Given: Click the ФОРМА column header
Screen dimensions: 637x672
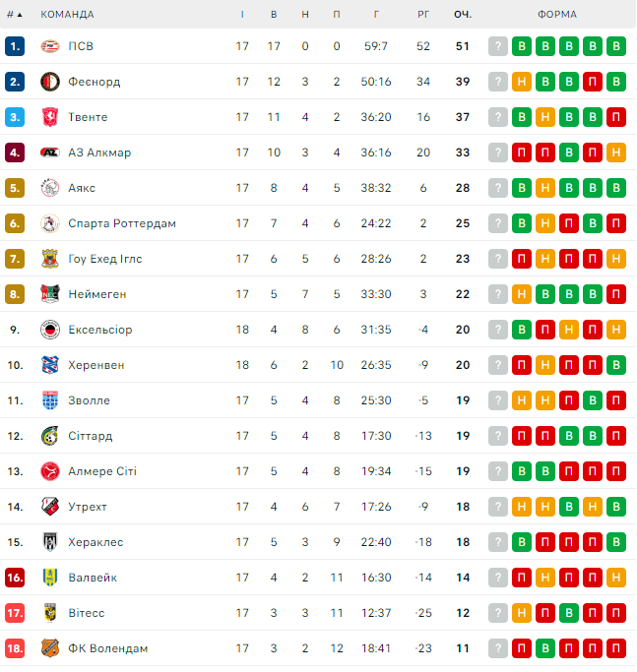Looking at the screenshot, I should [557, 15].
